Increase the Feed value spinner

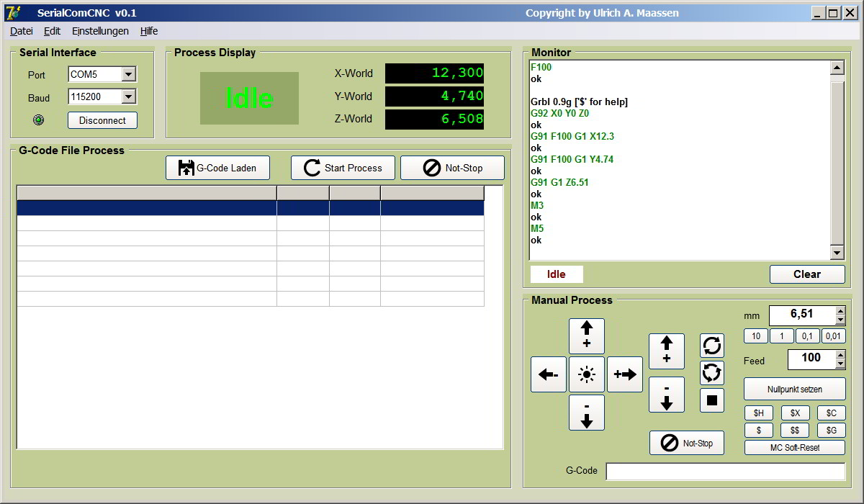pos(840,354)
